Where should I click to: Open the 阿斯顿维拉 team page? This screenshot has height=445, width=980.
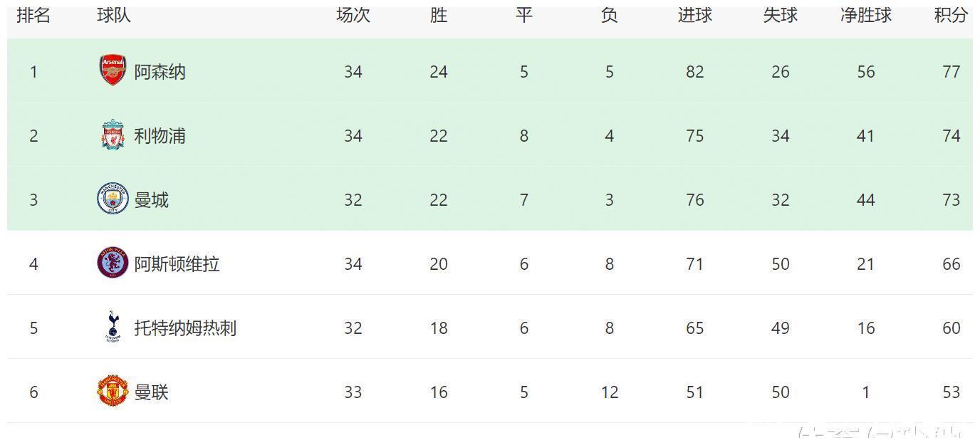click(177, 264)
